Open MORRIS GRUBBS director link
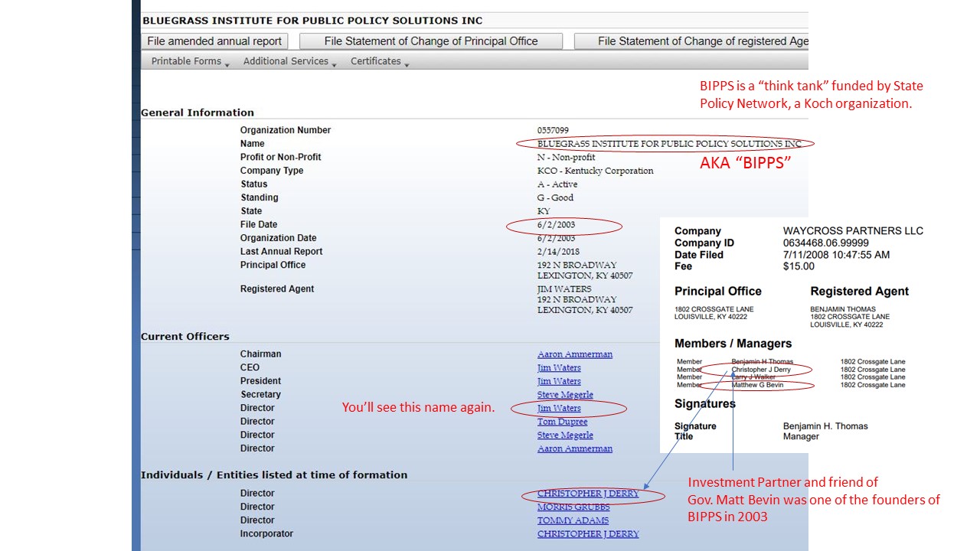The height and width of the screenshot is (551, 980). click(573, 507)
